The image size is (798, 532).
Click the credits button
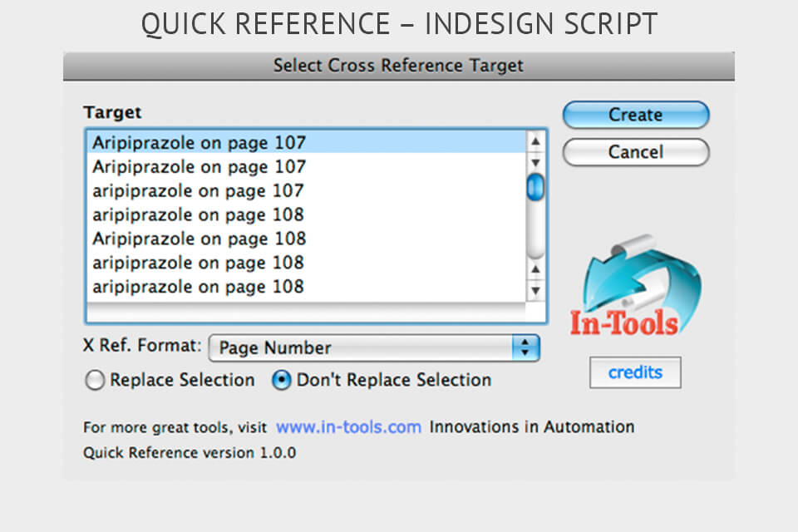(635, 372)
